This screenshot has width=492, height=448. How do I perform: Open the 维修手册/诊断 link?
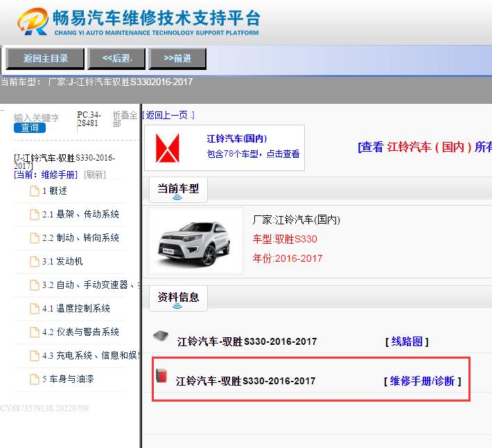(422, 382)
